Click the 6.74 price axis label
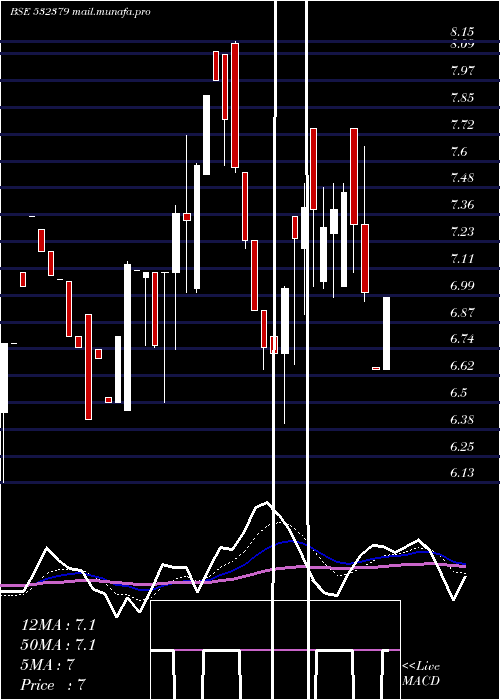 point(462,338)
